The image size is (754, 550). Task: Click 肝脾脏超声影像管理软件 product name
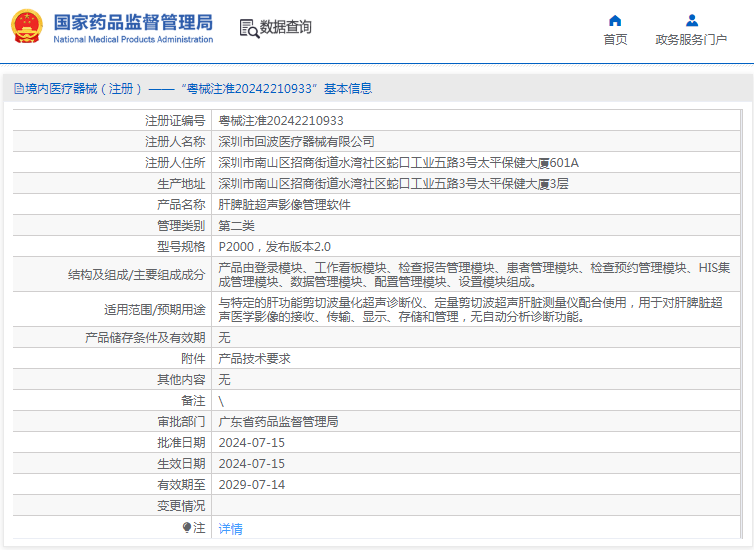pyautogui.click(x=284, y=204)
